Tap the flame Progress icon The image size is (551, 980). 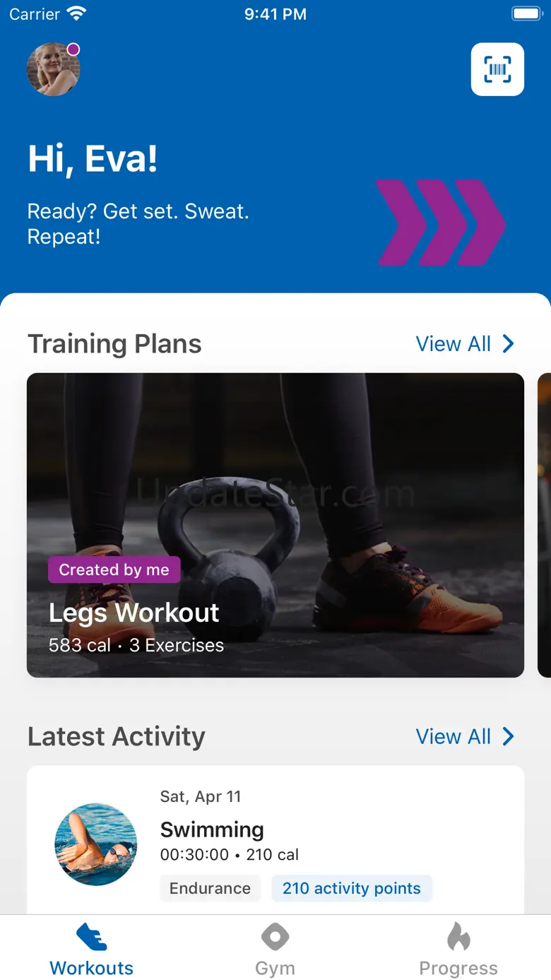tap(458, 938)
